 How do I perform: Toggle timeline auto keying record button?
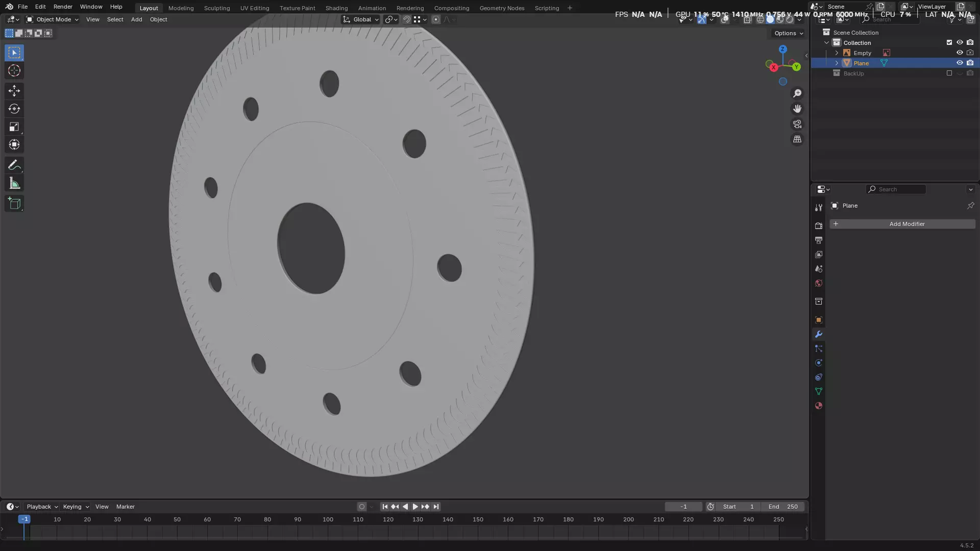(362, 507)
